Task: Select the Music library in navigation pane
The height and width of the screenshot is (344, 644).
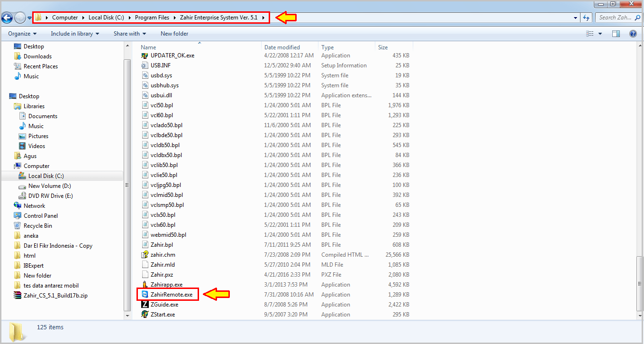Action: (36, 126)
